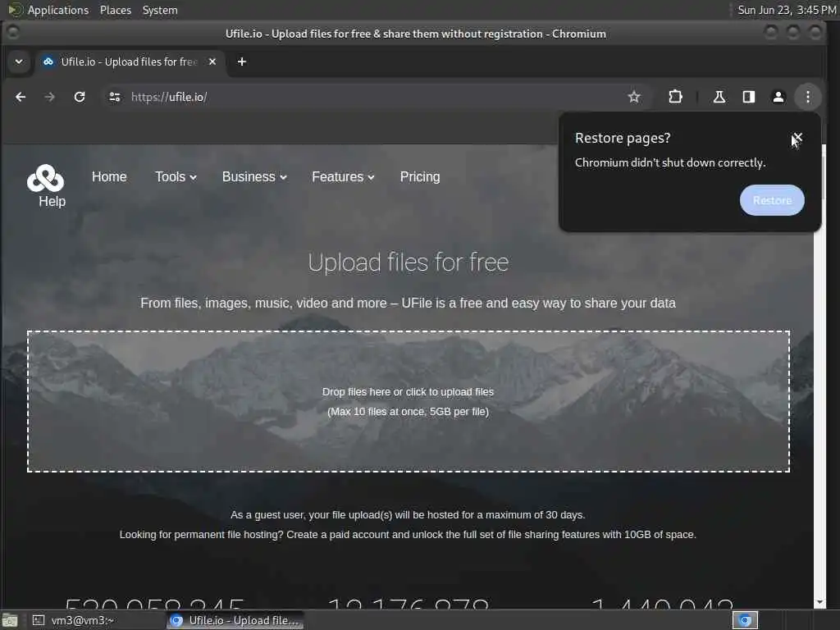This screenshot has height=630, width=840.
Task: Expand the Features dropdown menu
Action: pos(343,177)
